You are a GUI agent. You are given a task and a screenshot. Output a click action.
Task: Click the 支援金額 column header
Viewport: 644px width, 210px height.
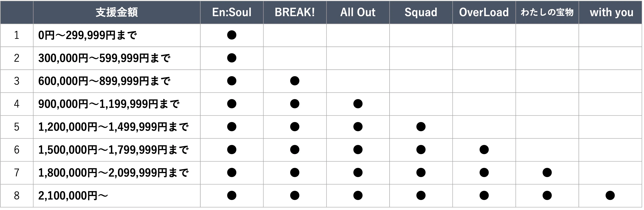coord(117,12)
